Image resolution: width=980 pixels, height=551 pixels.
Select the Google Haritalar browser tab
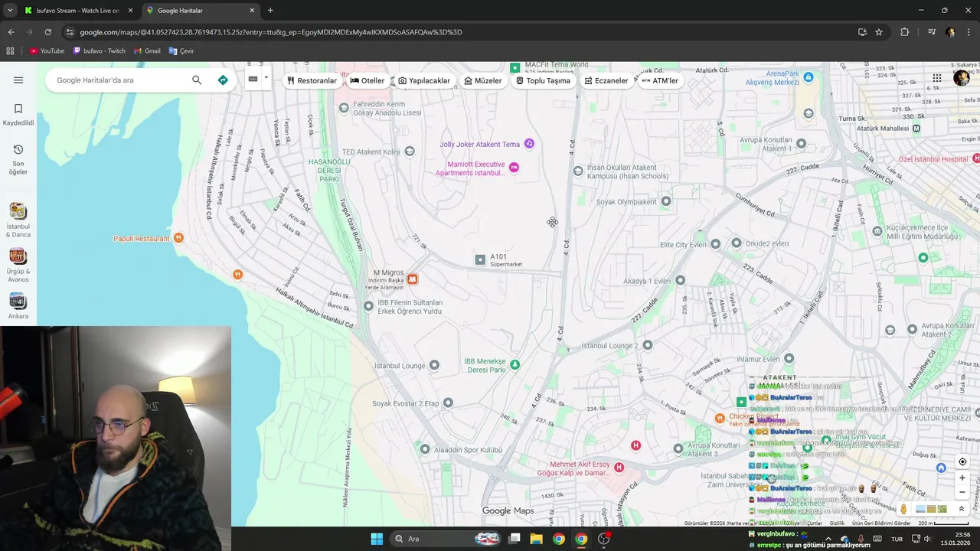point(199,11)
